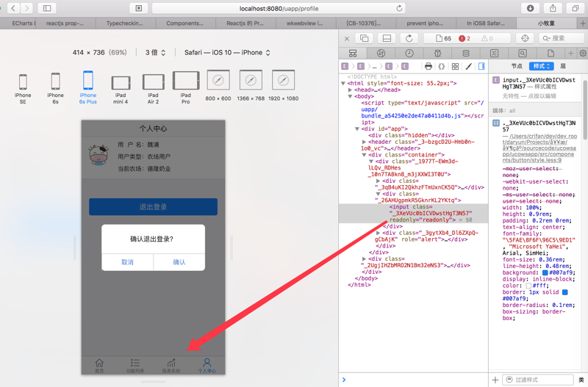588x387 pixels.
Task: Dock the inspector to the bottom
Action: [387, 38]
